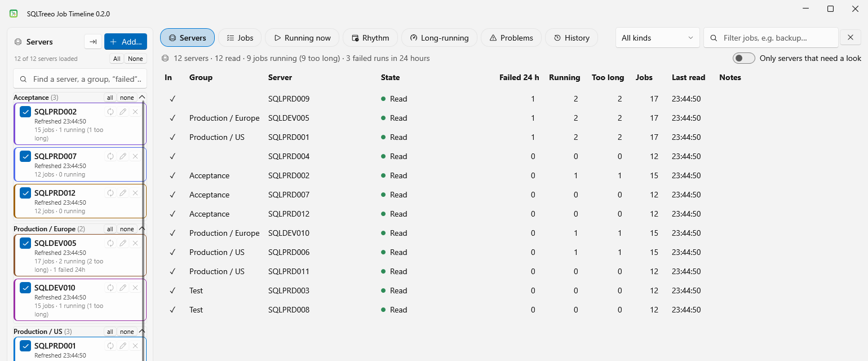Toggle inclusion checkmark for SQLPRD004 row
This screenshot has width=868, height=361.
tap(172, 156)
